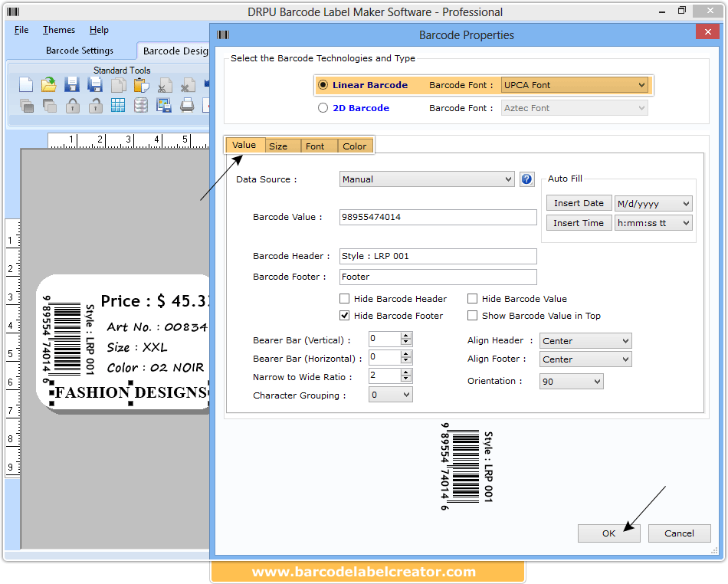This screenshot has height=584, width=728.
Task: Select the 2D Barcode option
Action: 323,107
